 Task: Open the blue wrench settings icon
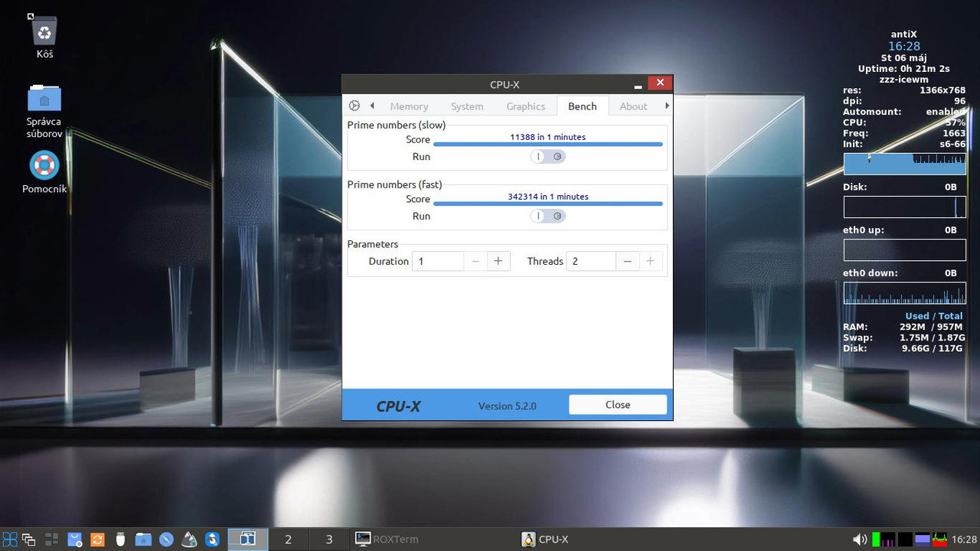pyautogui.click(x=212, y=540)
